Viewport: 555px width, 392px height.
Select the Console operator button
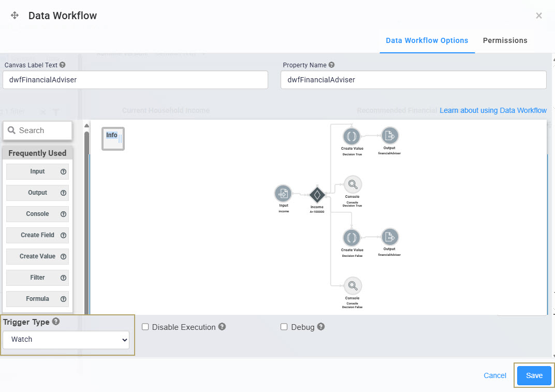(37, 214)
